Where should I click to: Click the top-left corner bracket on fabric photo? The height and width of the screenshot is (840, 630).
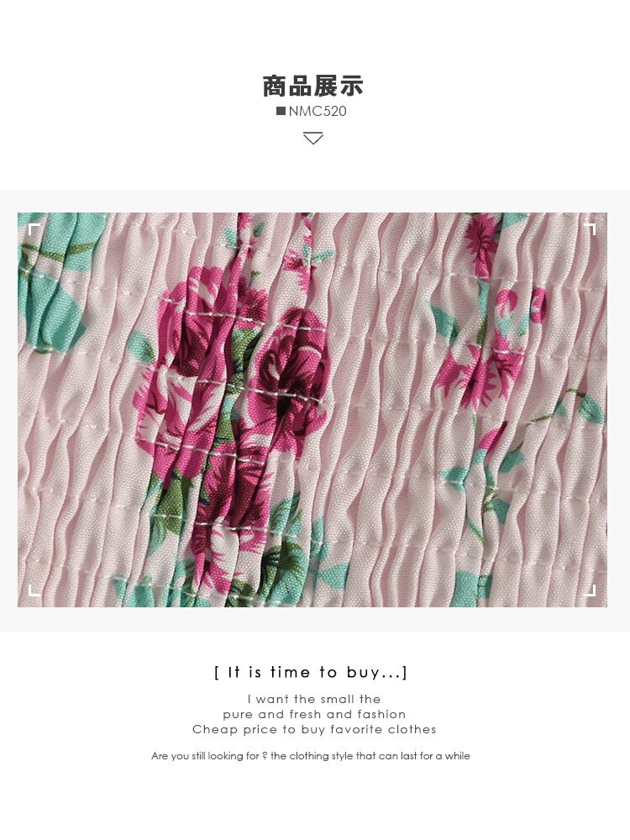pyautogui.click(x=34, y=229)
